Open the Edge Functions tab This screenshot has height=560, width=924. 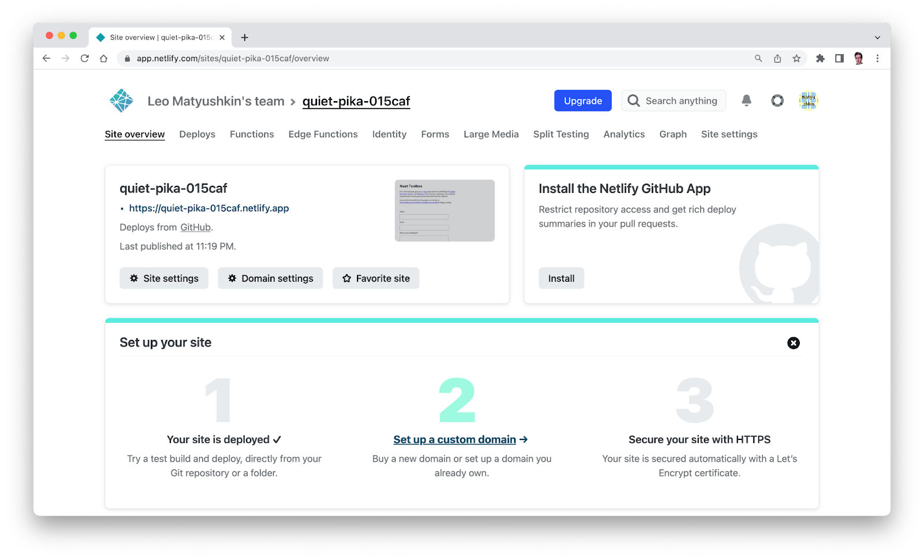323,135
